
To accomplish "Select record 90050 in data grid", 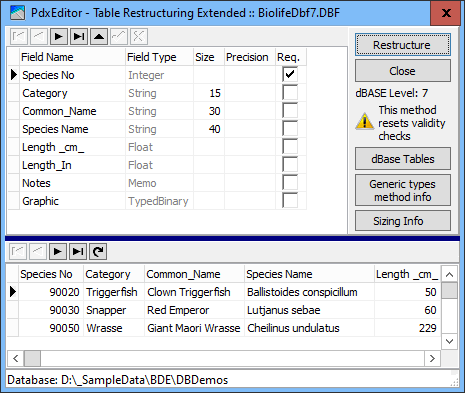I will 51,328.
